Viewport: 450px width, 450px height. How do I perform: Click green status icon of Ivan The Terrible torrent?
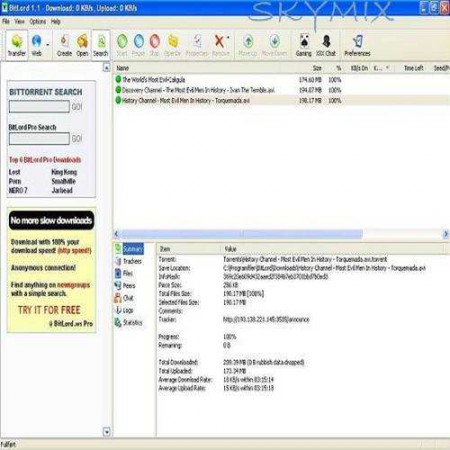coord(118,90)
